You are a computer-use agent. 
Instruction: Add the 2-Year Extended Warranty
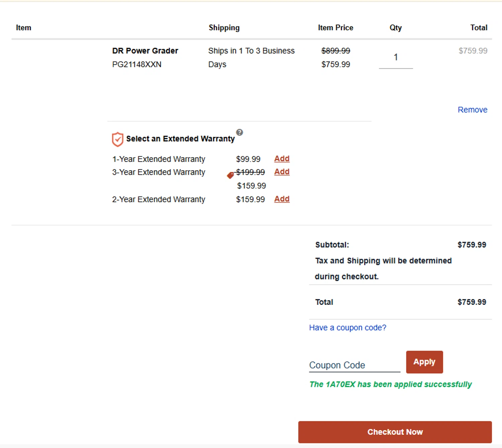[282, 199]
